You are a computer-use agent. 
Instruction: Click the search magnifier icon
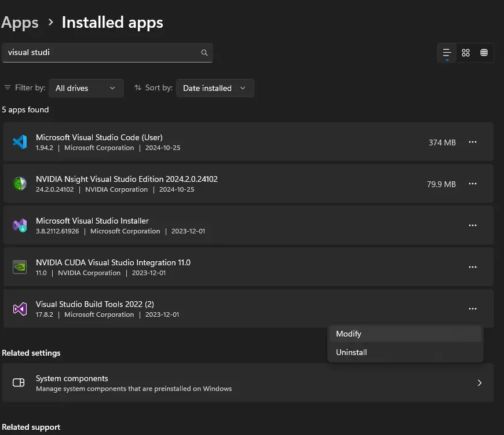[204, 52]
